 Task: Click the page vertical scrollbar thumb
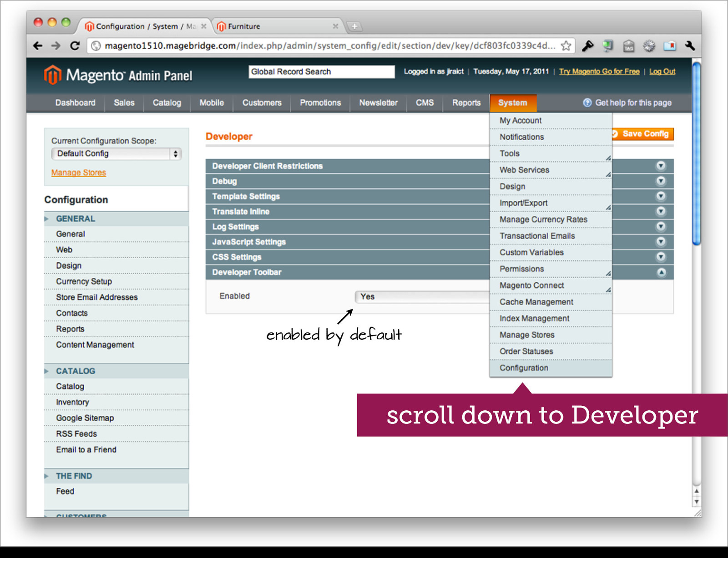[696, 154]
